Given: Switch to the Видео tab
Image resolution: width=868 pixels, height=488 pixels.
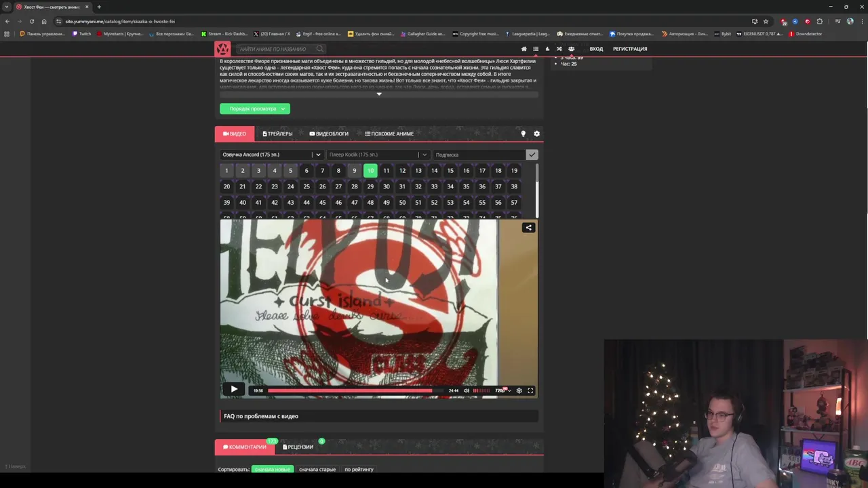Looking at the screenshot, I should click(x=235, y=134).
